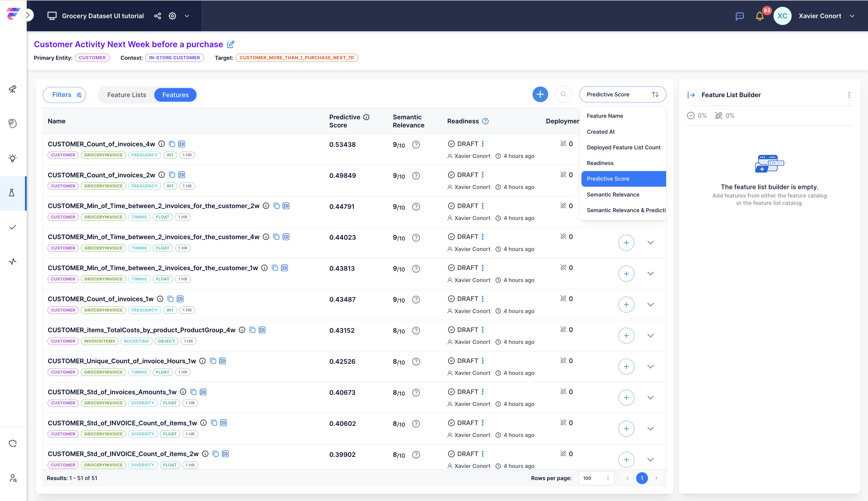868x501 pixels.
Task: Open readiness menu dots for CUSTOMER_Count_of_invoices_2w
Action: 483,175
